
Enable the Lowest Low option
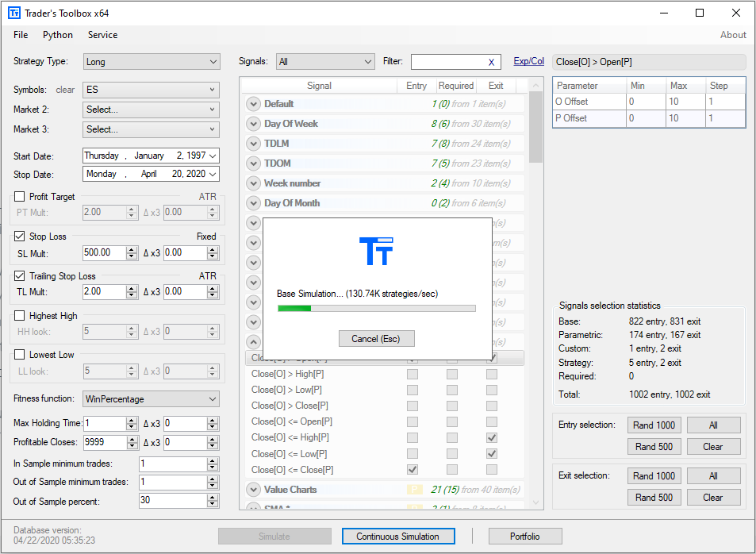tap(19, 354)
